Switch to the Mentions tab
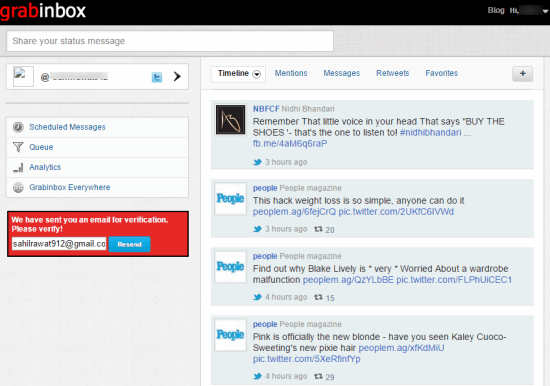This screenshot has width=550, height=386. click(291, 73)
